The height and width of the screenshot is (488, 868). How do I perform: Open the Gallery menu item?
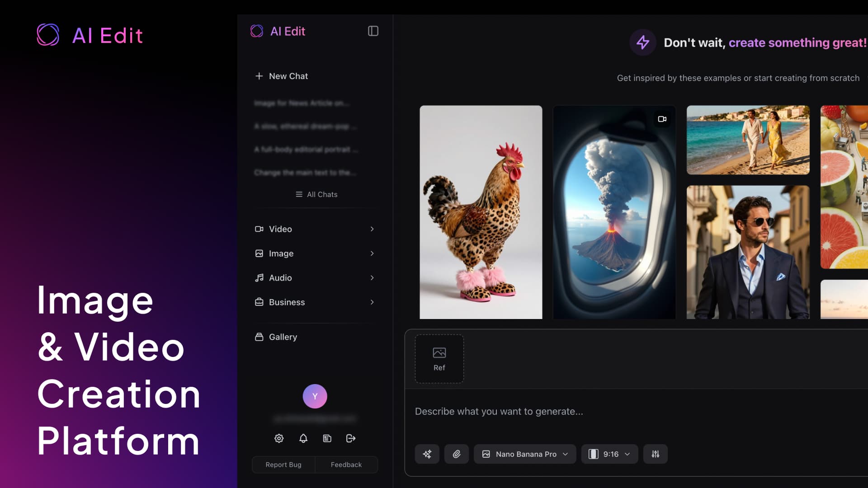pyautogui.click(x=283, y=337)
